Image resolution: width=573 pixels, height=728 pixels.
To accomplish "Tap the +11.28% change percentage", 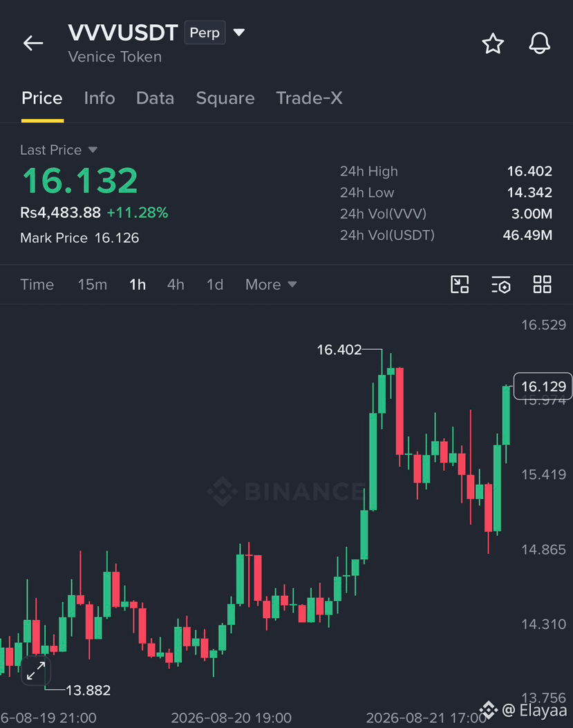I will point(138,213).
